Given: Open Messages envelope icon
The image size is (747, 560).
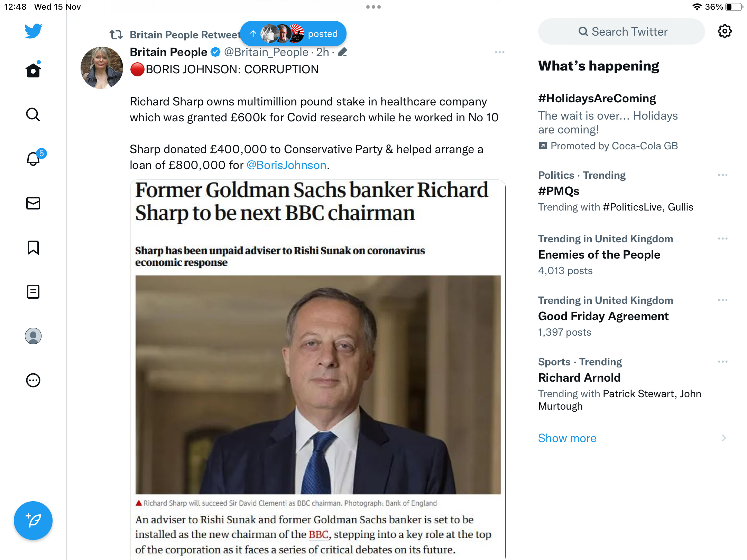Looking at the screenshot, I should pyautogui.click(x=33, y=203).
